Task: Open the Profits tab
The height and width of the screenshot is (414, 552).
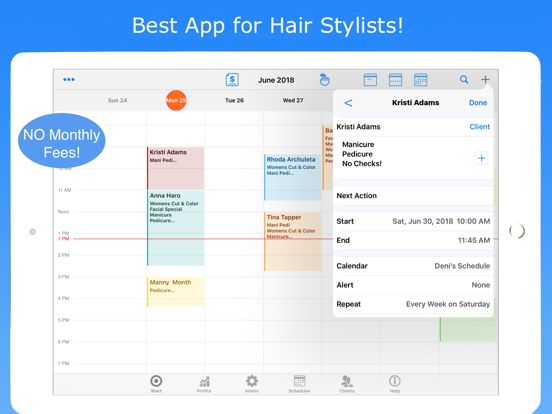Action: coord(204,384)
